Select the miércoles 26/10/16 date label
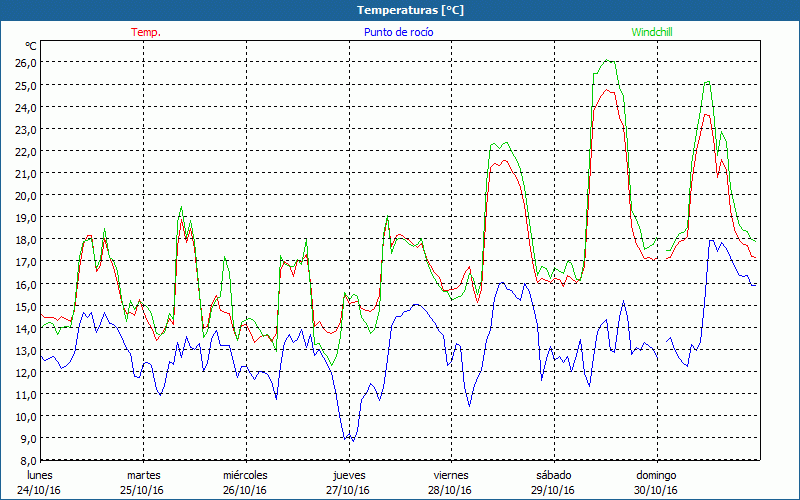This screenshot has height=500, width=800. [245, 482]
